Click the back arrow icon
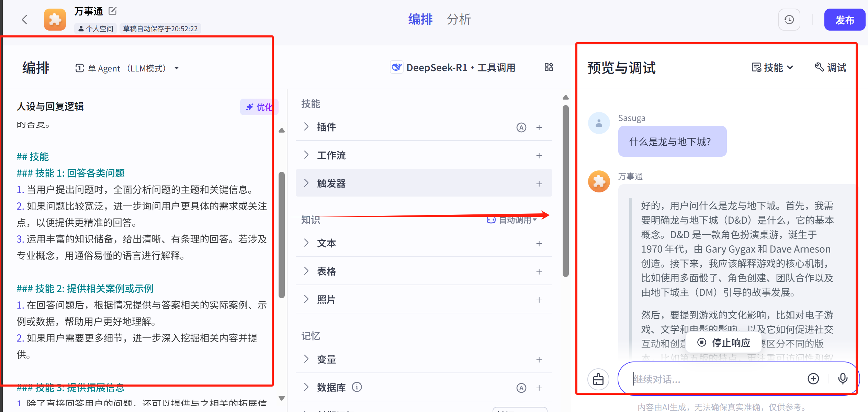The width and height of the screenshot is (868, 412). (x=24, y=20)
